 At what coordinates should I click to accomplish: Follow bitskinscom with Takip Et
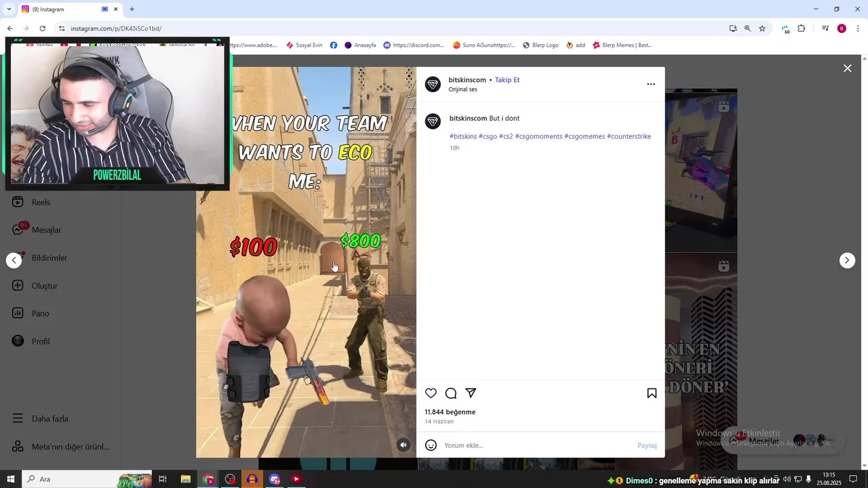507,80
